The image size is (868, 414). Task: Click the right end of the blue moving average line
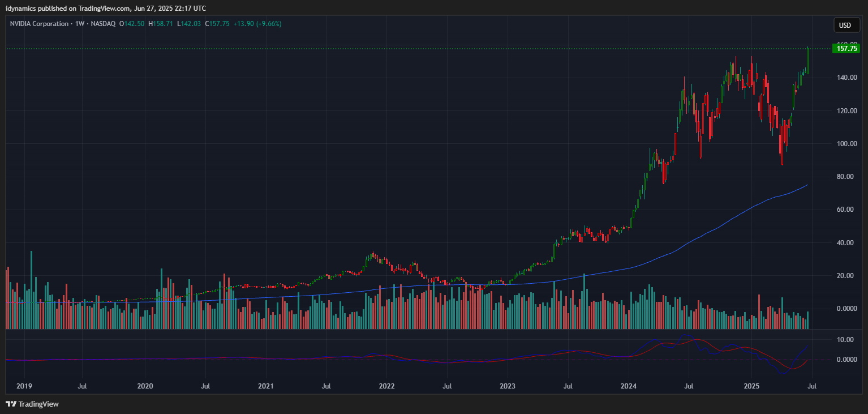point(807,185)
